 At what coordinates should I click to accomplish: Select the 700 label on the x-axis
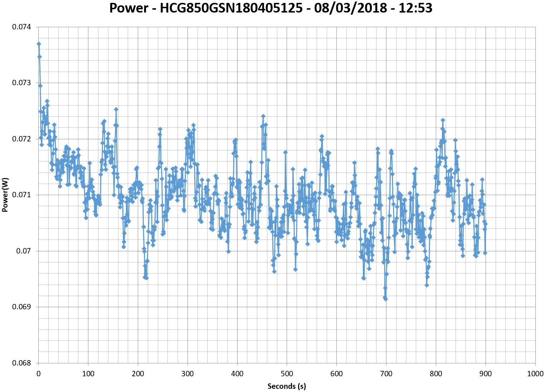coord(386,374)
